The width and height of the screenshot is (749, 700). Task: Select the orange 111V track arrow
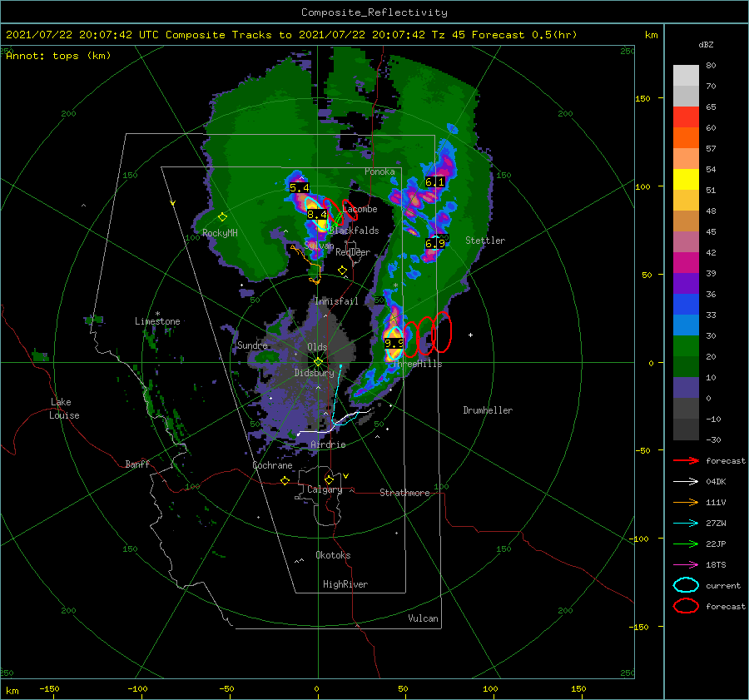pyautogui.click(x=686, y=502)
